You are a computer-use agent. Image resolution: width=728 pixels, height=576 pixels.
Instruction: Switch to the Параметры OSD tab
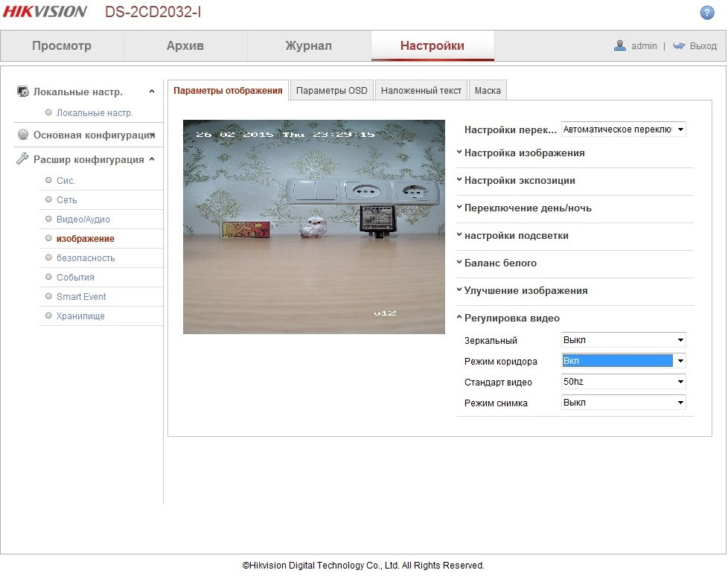pyautogui.click(x=332, y=91)
